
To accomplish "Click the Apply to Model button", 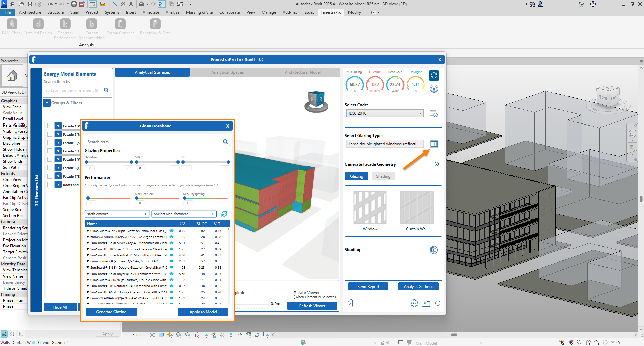I will 203,312.
